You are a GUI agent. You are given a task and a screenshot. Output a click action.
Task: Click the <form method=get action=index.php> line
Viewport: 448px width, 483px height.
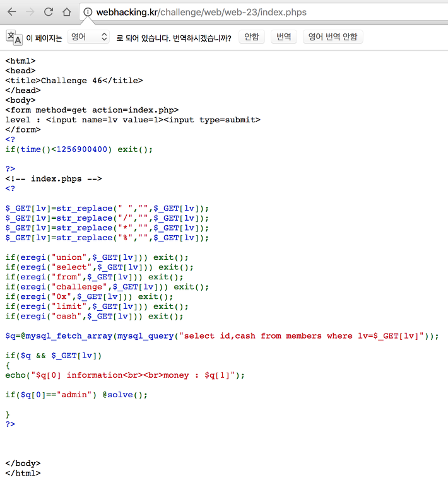tap(92, 110)
